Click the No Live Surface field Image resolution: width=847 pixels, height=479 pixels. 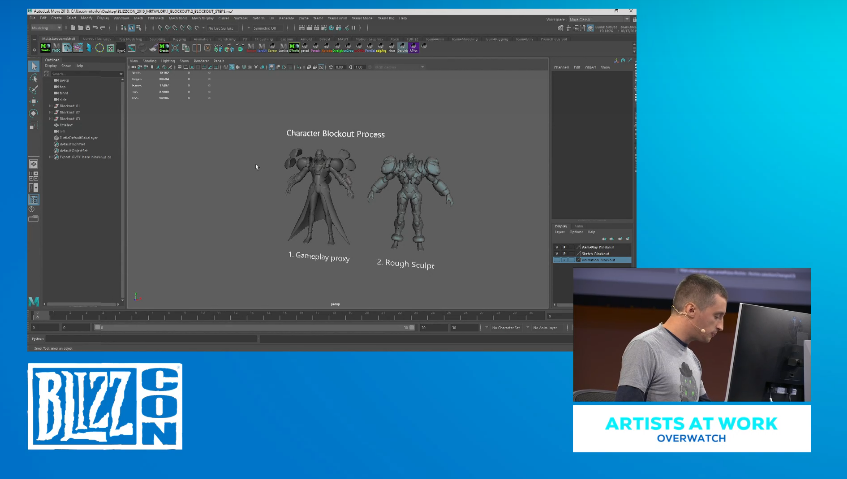[x=222, y=28]
